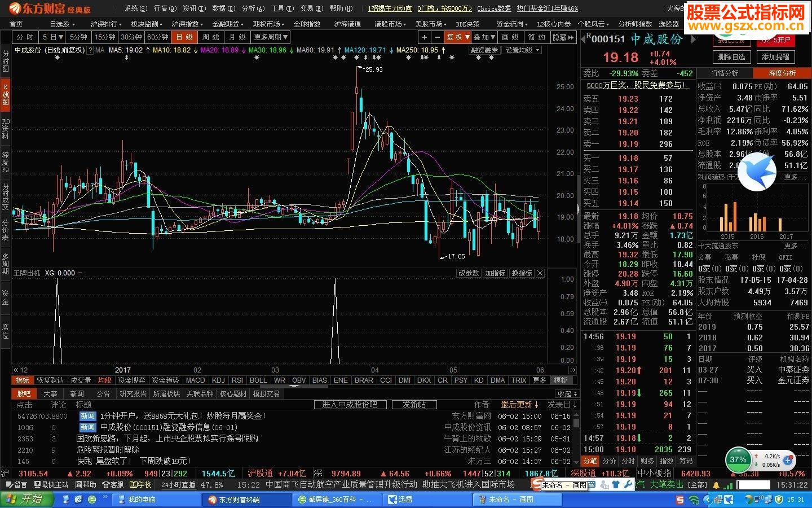Screen dimensions: 812x508
Task: Go to next stock arrow beside 中成股份
Action: [694, 40]
